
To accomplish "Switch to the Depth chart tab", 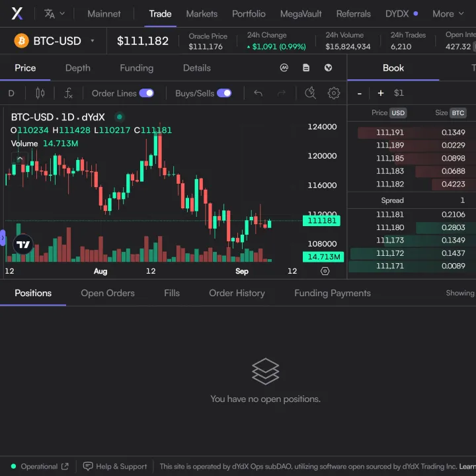I will point(78,67).
